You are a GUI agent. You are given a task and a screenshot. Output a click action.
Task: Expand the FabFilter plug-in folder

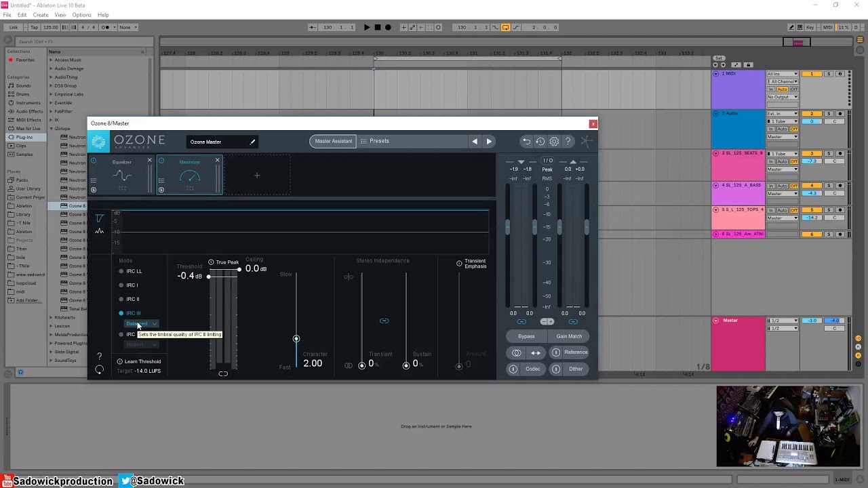click(51, 111)
